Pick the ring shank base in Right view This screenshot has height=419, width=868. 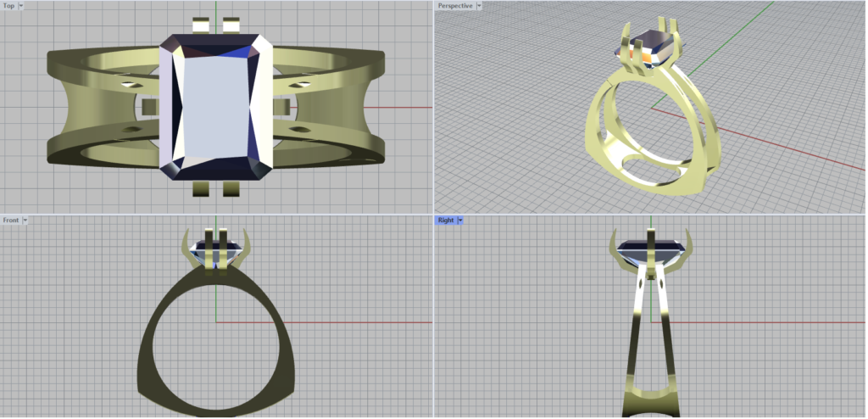point(651,403)
